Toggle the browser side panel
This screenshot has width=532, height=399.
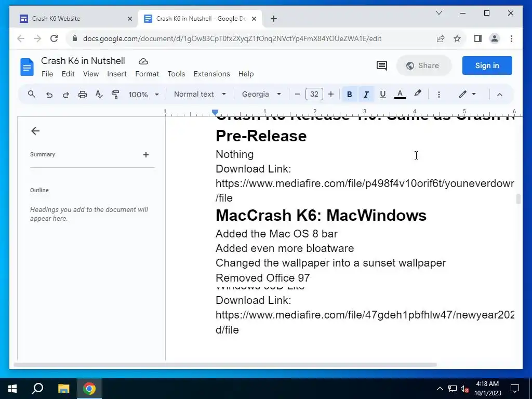click(478, 38)
